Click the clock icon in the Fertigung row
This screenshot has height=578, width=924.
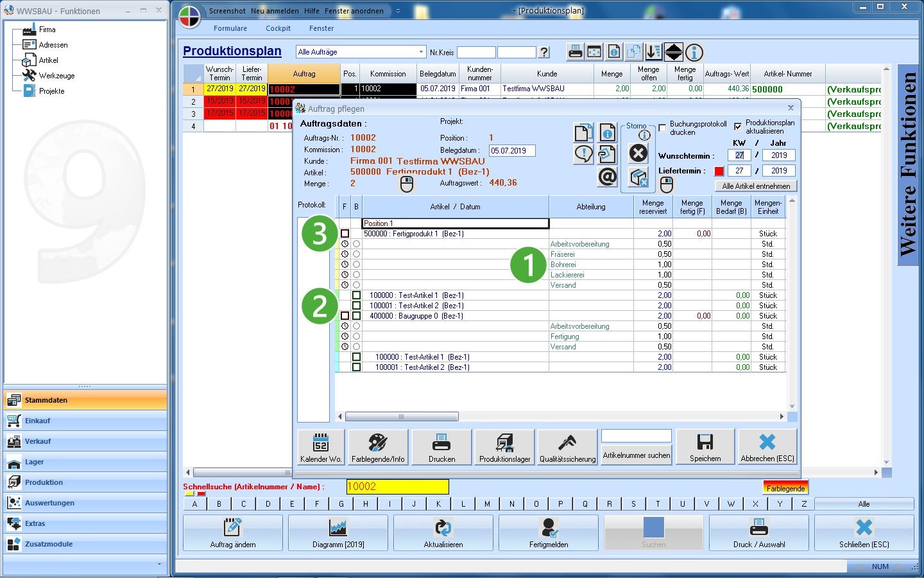point(345,337)
